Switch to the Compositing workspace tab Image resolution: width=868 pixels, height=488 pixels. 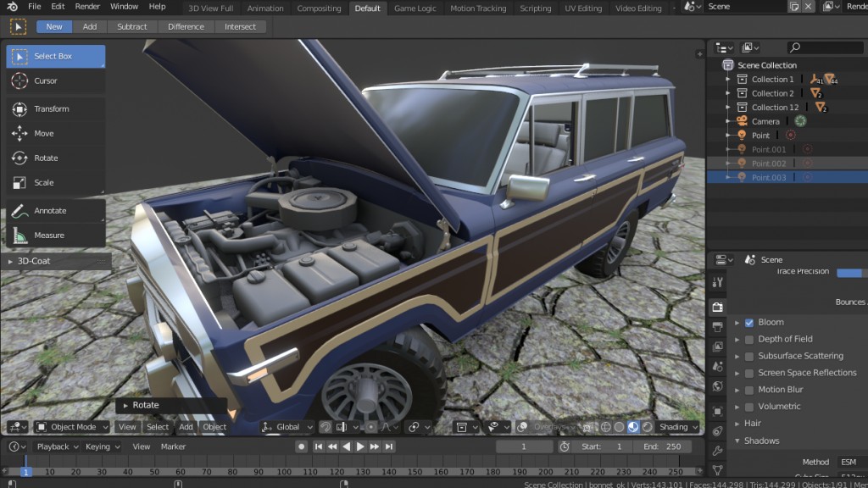coord(319,8)
